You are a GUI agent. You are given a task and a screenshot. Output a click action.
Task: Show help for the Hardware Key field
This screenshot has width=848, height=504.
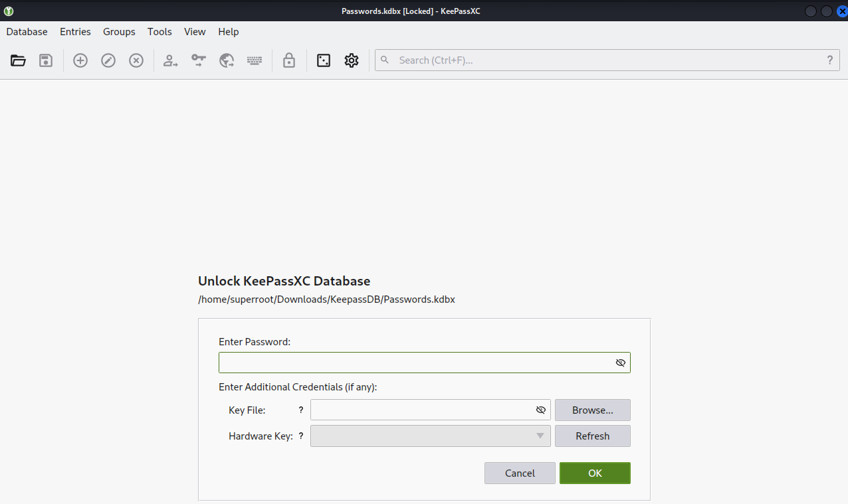tap(301, 436)
